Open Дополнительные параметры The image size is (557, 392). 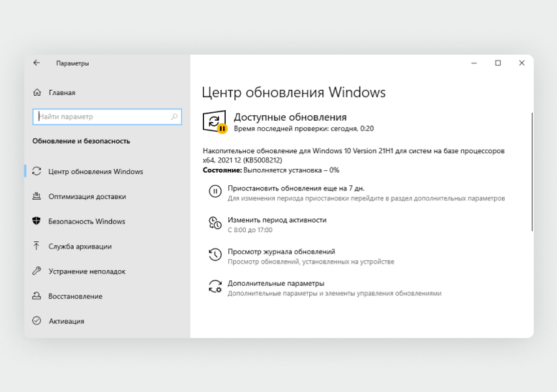[276, 283]
